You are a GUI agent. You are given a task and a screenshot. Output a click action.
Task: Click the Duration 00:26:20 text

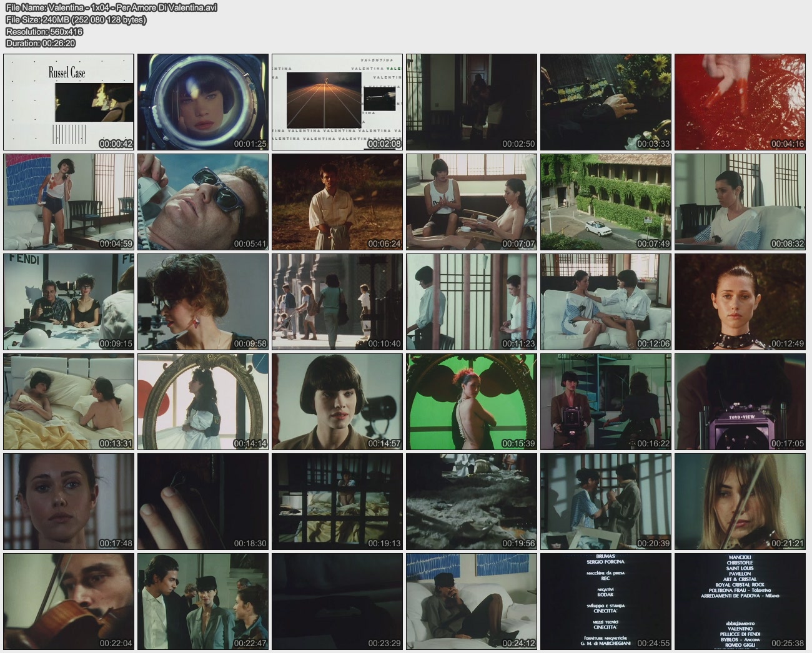(41, 43)
